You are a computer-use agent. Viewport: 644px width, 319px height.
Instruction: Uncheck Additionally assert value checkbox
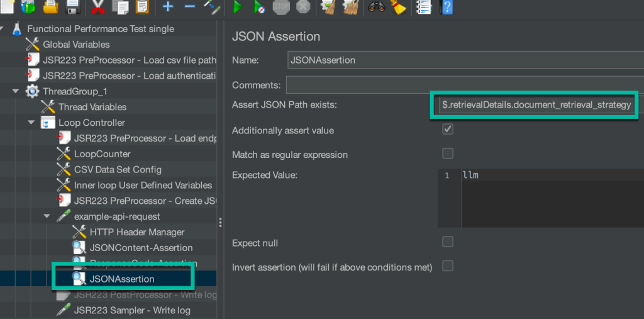pyautogui.click(x=448, y=130)
